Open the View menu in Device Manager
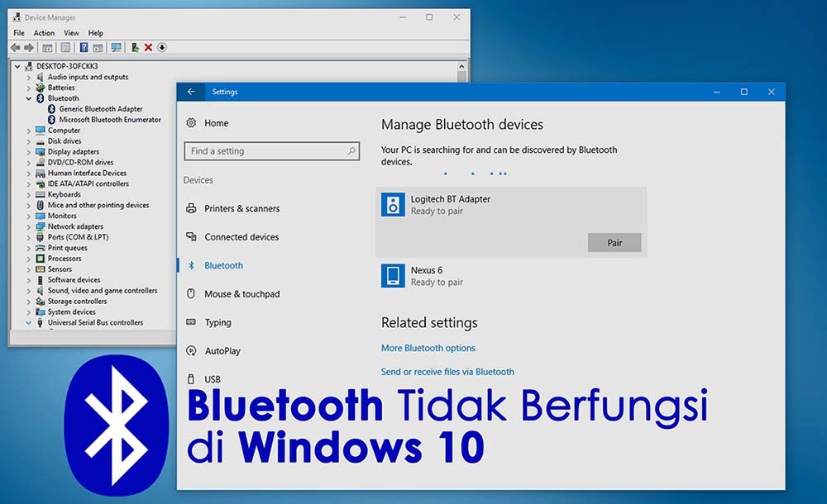This screenshot has height=504, width=827. click(x=71, y=33)
